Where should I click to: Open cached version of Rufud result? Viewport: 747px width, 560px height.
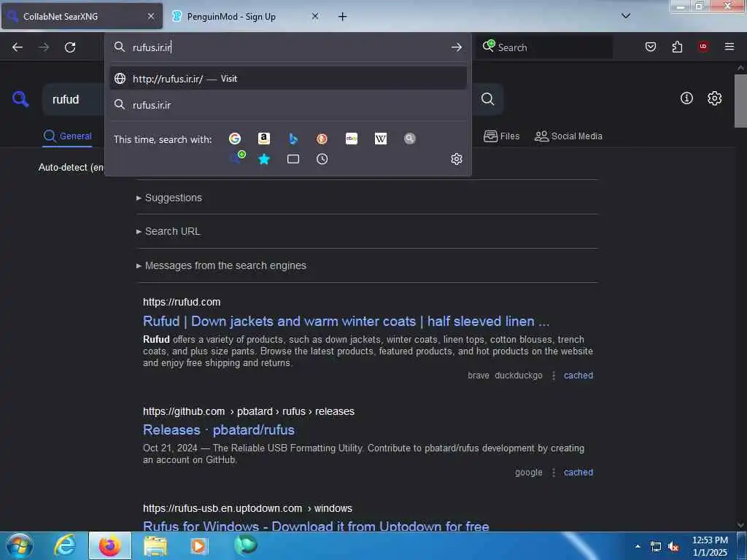click(x=578, y=376)
